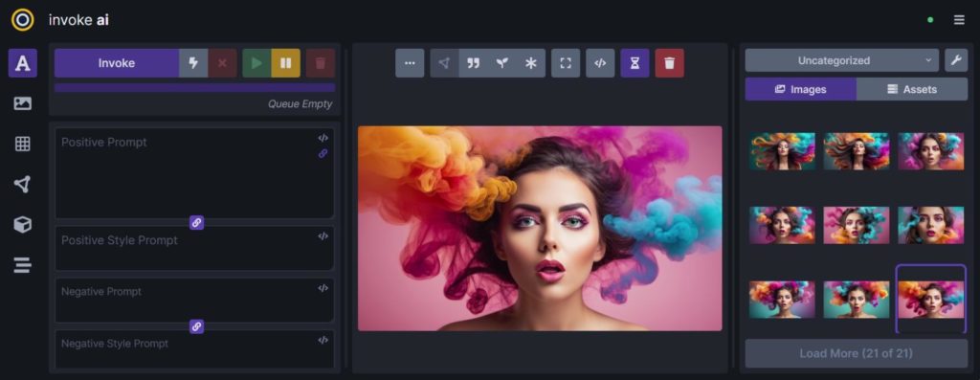
Task: Resume queue processor play button
Action: 256,63
